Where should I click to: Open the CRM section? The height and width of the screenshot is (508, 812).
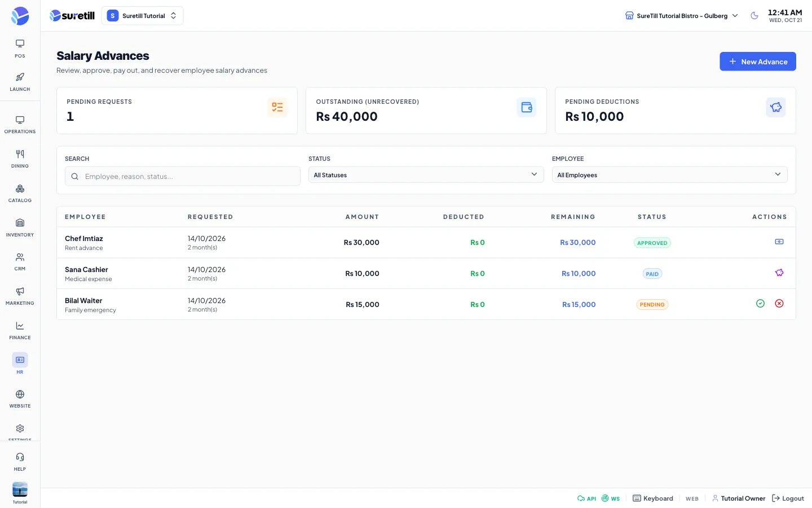point(20,262)
